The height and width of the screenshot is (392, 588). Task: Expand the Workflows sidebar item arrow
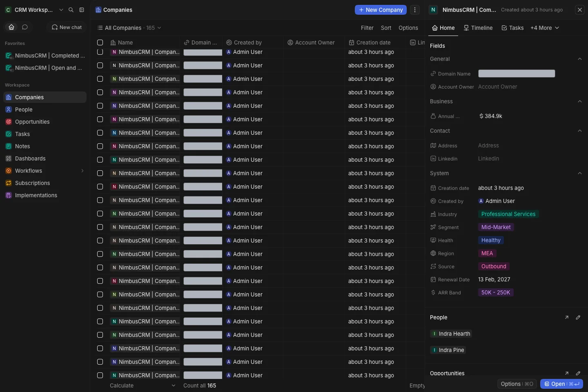[x=82, y=171]
